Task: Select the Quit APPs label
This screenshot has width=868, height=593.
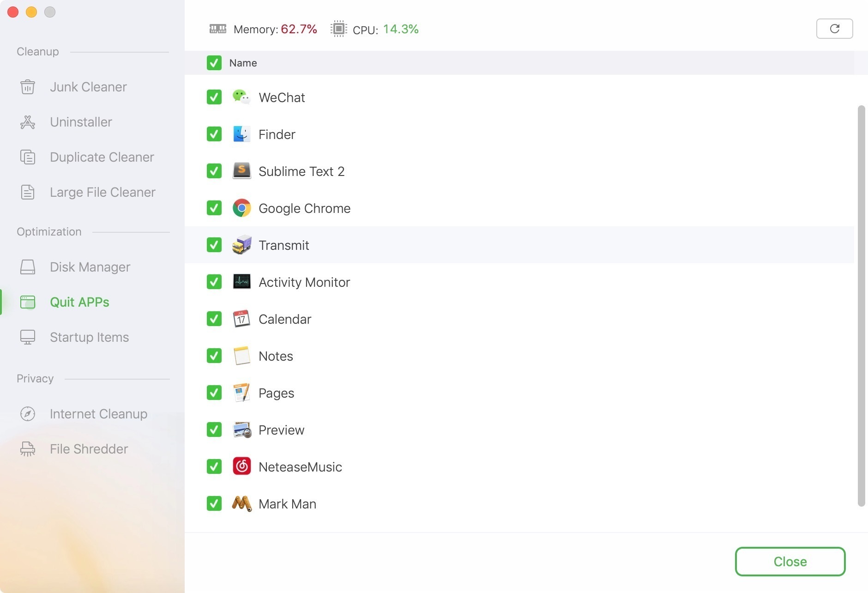Action: tap(79, 302)
